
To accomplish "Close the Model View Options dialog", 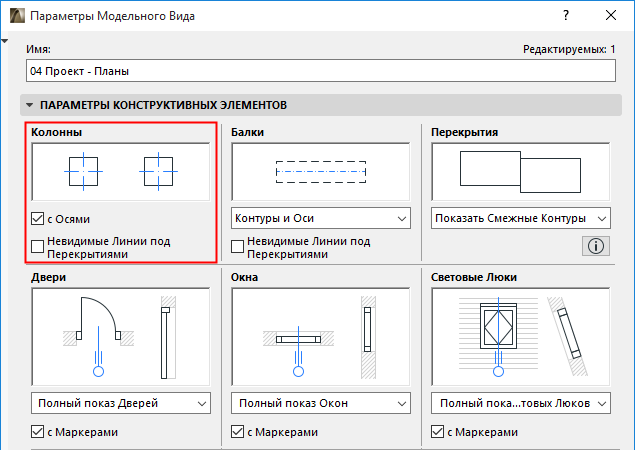I will [611, 15].
